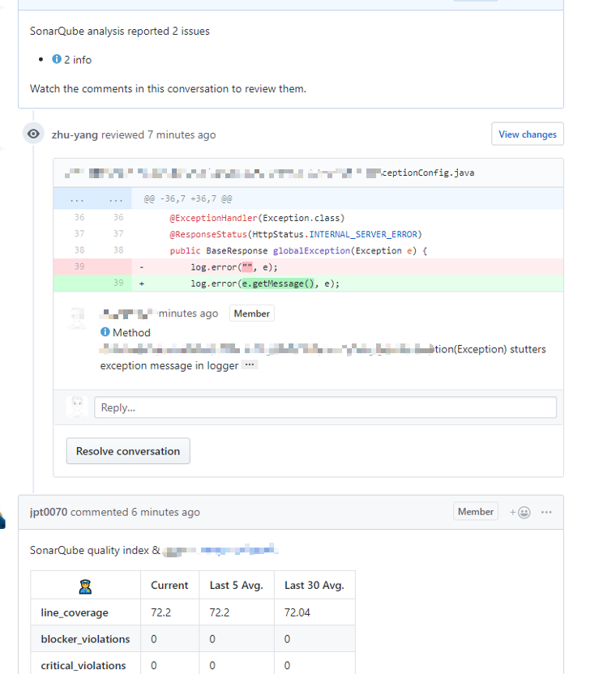The height and width of the screenshot is (695, 616).
Task: Click the Member badge on jpt0070's comment
Action: [475, 511]
